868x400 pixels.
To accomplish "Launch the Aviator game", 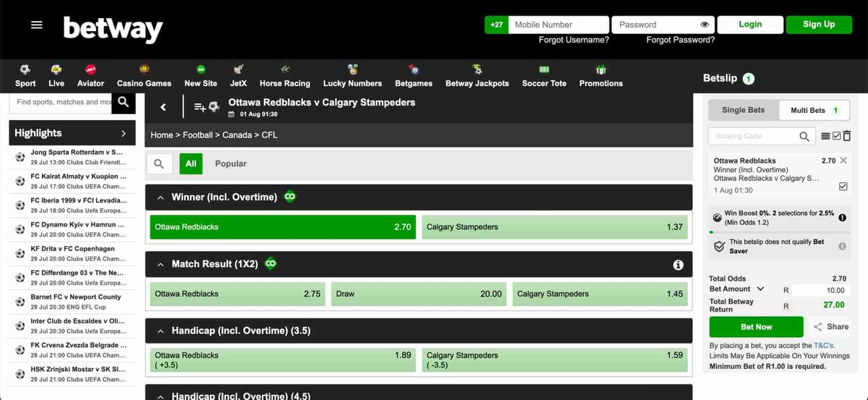I will point(90,76).
